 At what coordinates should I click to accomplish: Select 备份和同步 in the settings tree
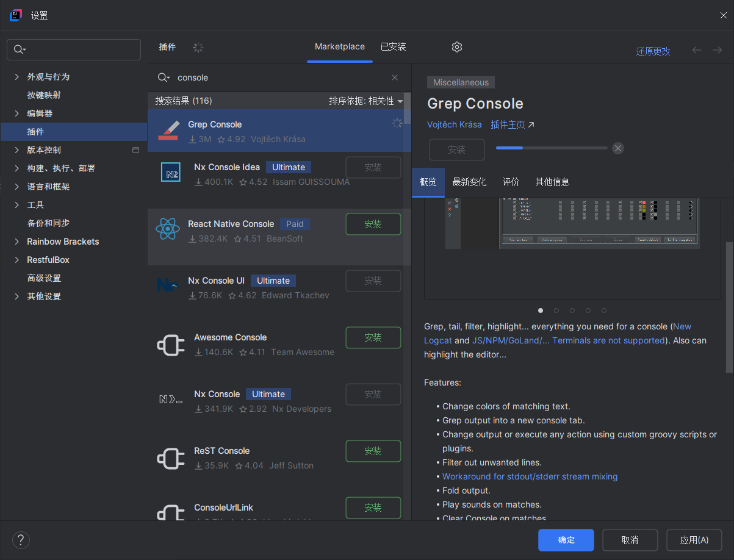[48, 223]
